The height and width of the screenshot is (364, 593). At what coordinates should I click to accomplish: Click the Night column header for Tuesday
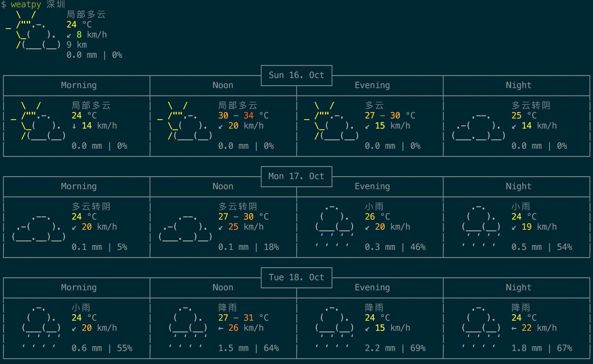518,287
